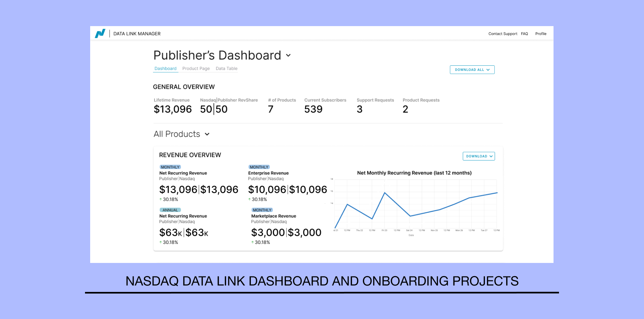
Task: Click the Date label under the chart
Action: [x=411, y=235]
